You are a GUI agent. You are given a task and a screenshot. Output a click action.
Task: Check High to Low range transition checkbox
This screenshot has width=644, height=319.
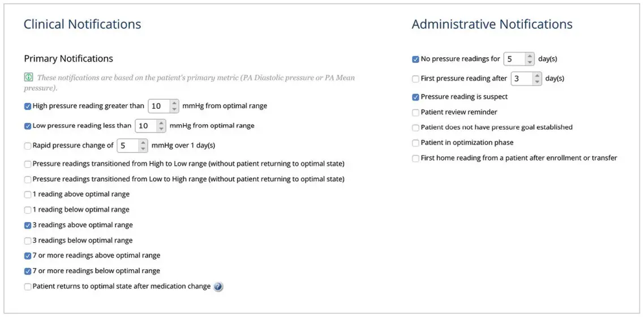28,164
